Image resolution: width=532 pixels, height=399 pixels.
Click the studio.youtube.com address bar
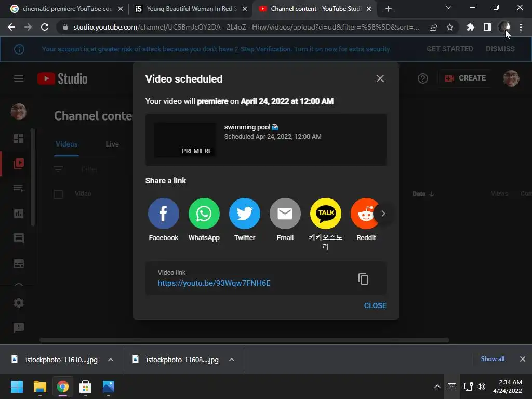246,28
